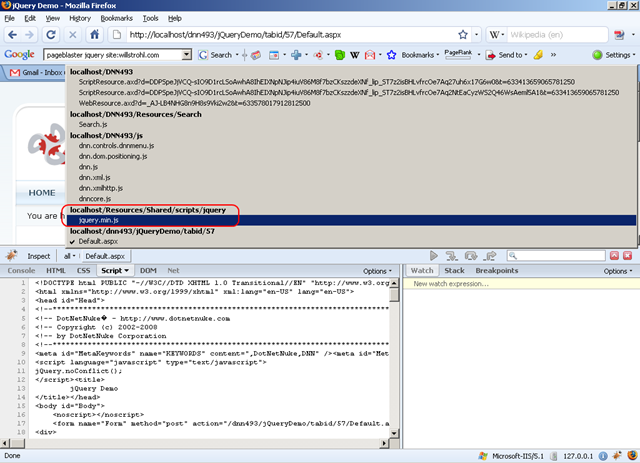640x463 pixels.
Task: Open the History menu
Action: [80, 18]
